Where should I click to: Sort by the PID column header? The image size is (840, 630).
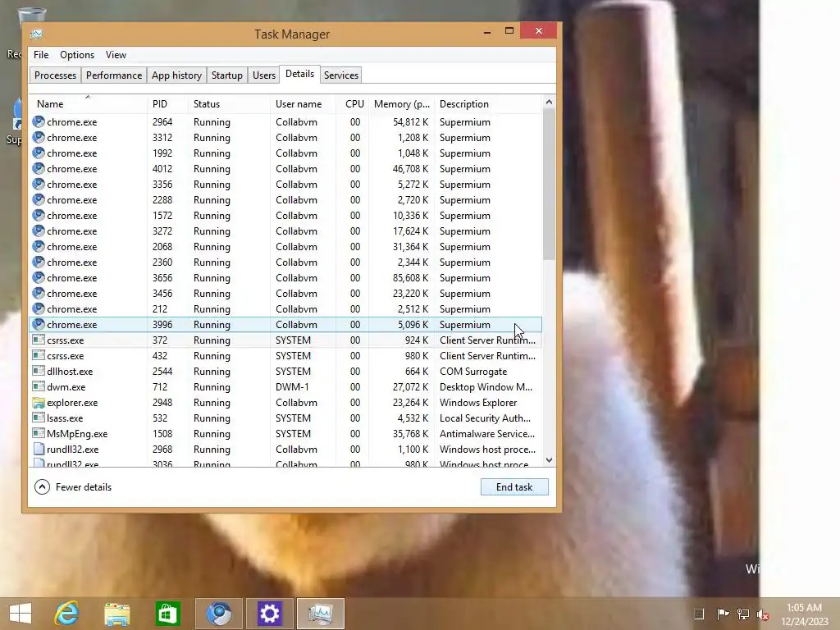tap(167, 104)
